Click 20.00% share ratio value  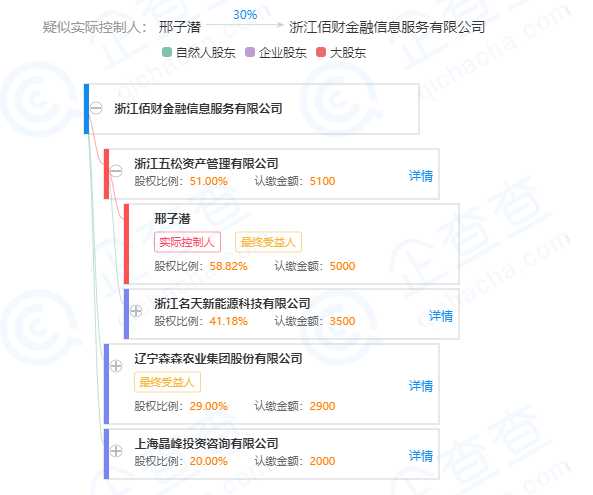pyautogui.click(x=209, y=461)
